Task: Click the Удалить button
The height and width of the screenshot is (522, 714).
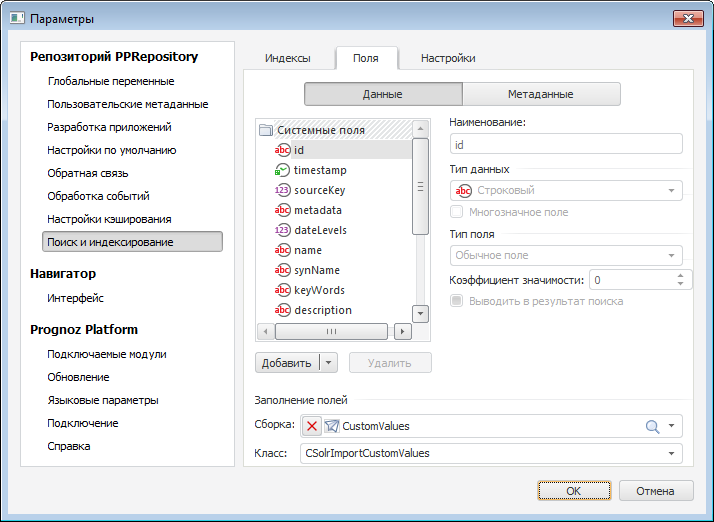Action: [390, 363]
